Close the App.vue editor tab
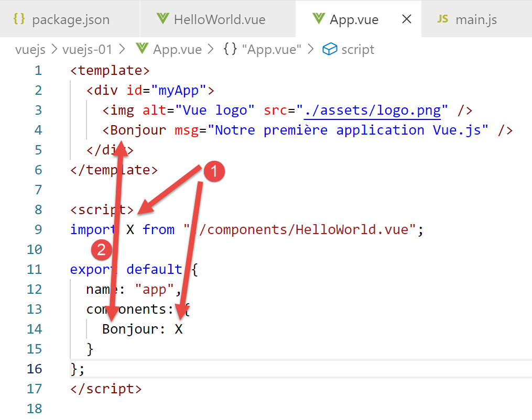Image resolution: width=532 pixels, height=420 pixels. click(x=406, y=19)
